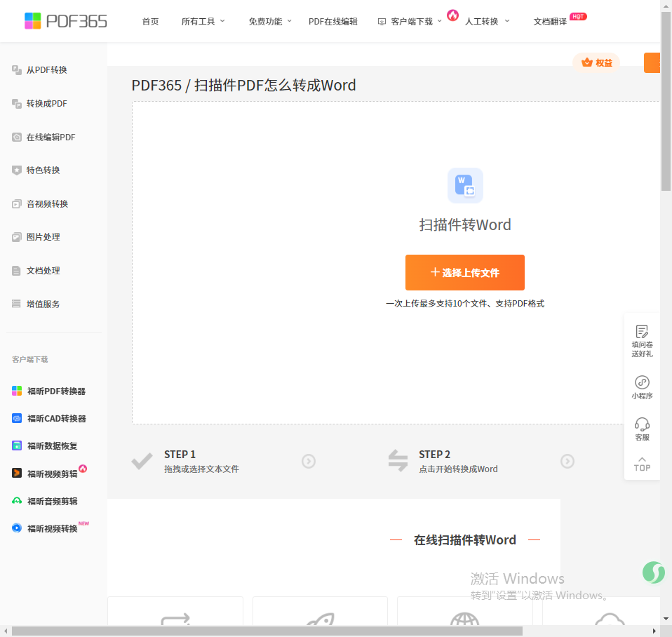Click the arrow circle after STEP 2
Screen dimensions: 672x637
click(x=567, y=461)
